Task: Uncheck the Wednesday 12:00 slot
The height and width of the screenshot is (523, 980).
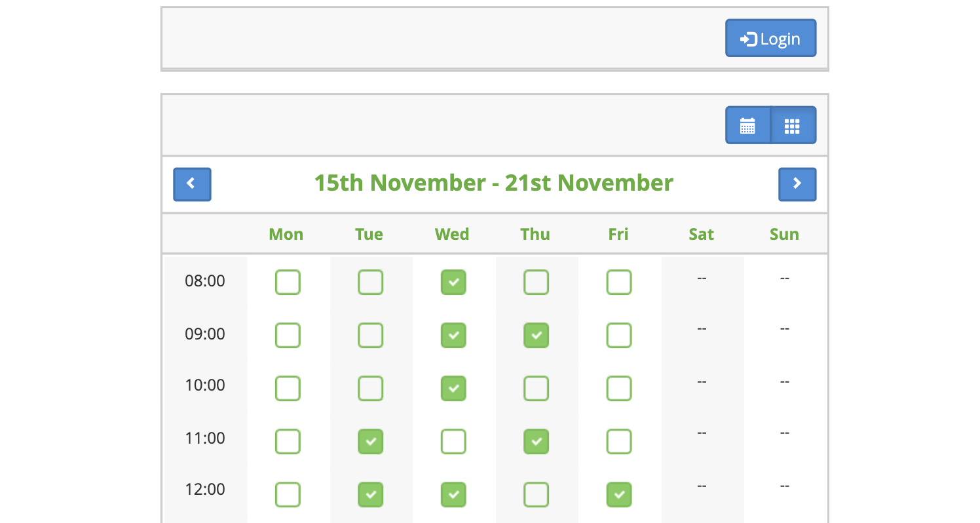Action: pyautogui.click(x=453, y=495)
